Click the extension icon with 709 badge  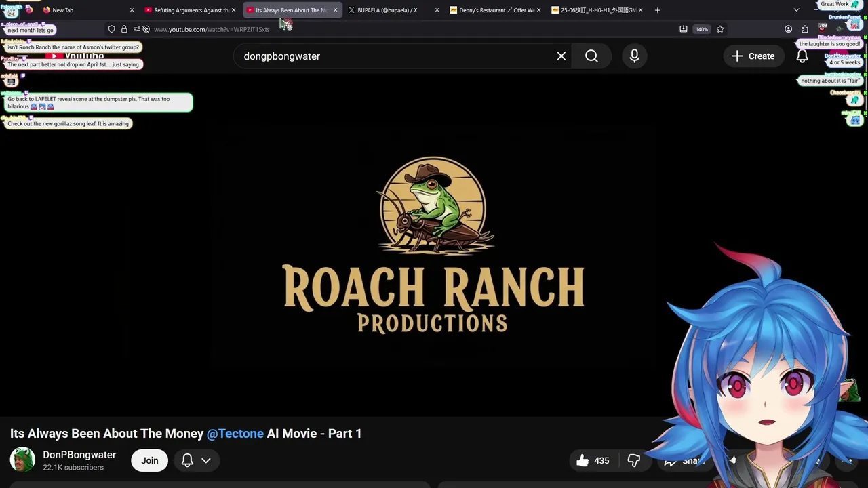point(822,28)
